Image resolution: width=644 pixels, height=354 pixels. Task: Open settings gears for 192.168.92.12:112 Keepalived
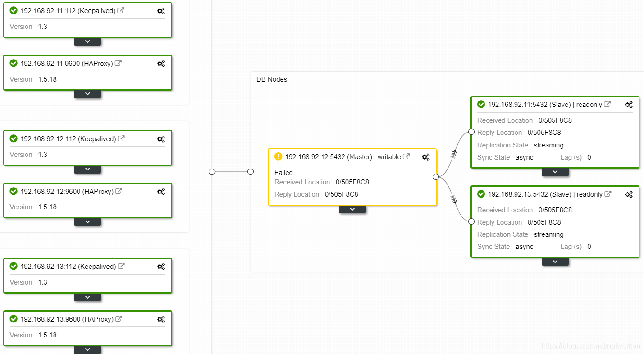[161, 139]
